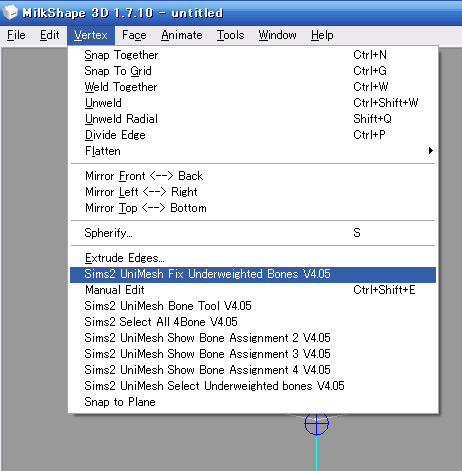This screenshot has height=471, width=462.
Task: Open the Face menu
Action: (134, 35)
